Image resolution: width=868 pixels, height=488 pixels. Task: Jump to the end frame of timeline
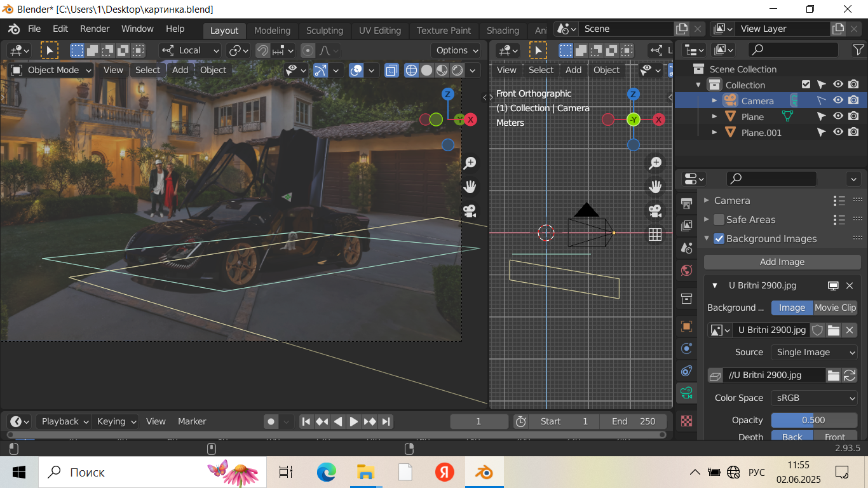[386, 421]
